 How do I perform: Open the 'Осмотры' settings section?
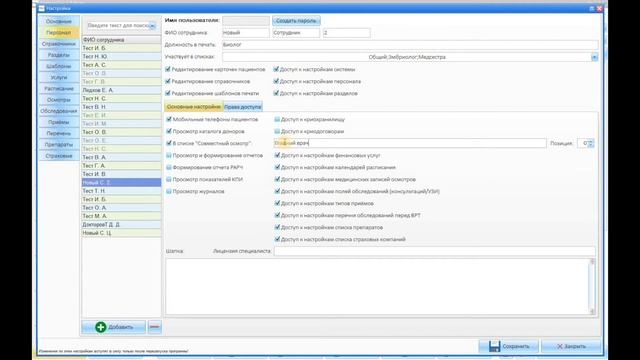(x=59, y=100)
